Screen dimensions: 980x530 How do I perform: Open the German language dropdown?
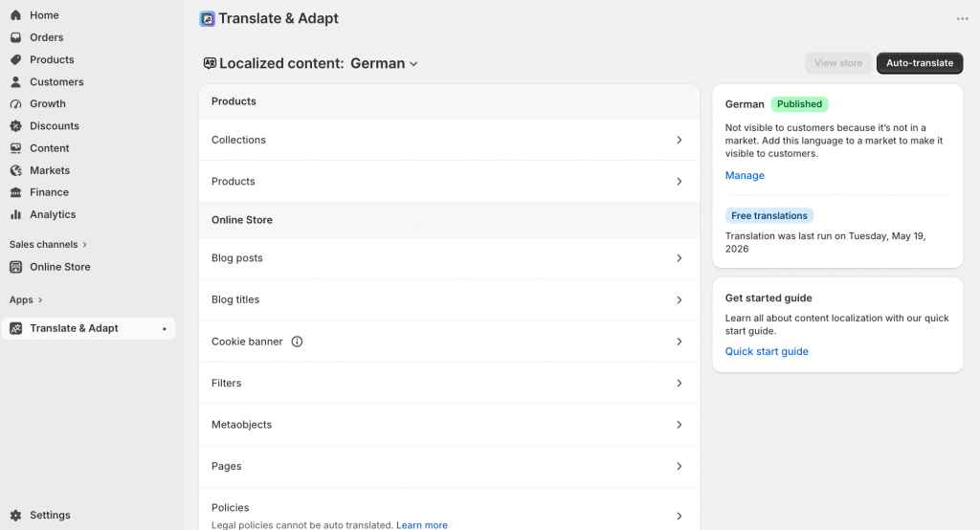[384, 63]
